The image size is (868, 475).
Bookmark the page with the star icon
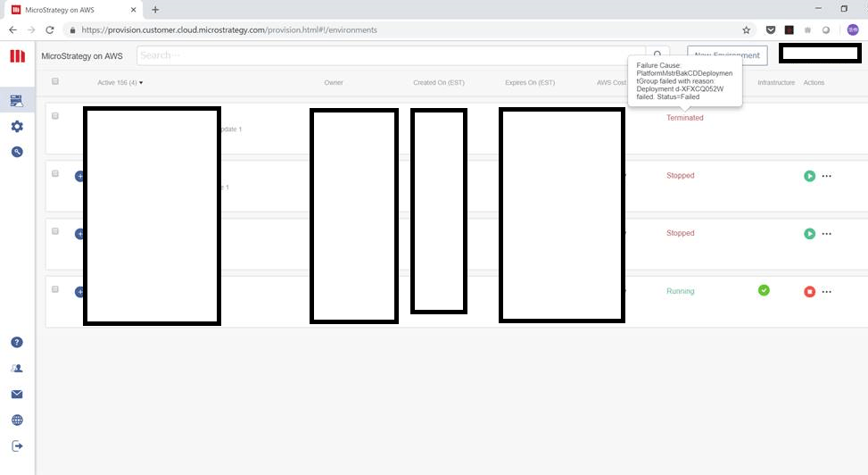pos(746,30)
